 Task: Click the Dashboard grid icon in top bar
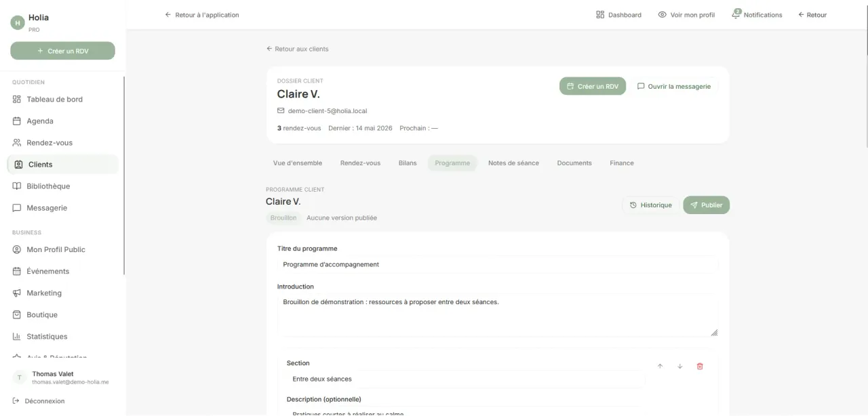[600, 15]
